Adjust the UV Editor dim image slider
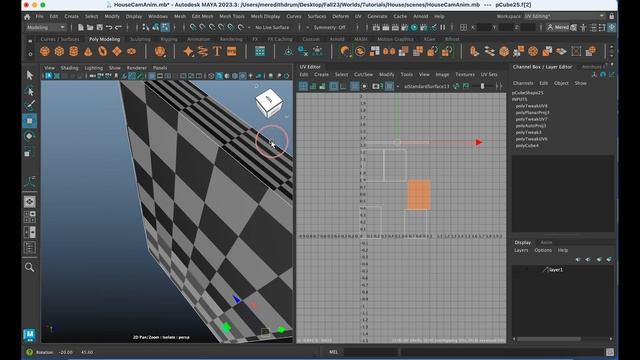The image size is (640, 360). tap(482, 86)
